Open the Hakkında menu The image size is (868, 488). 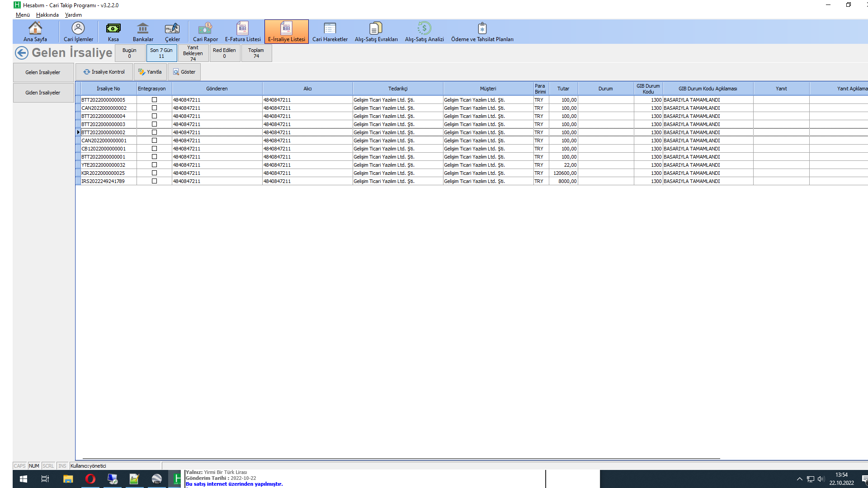tap(47, 15)
